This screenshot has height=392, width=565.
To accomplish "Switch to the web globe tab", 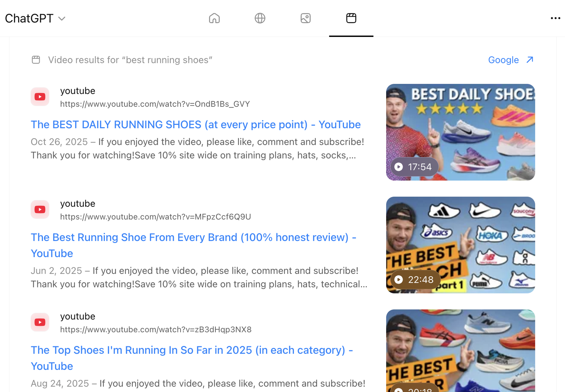I will pyautogui.click(x=260, y=18).
